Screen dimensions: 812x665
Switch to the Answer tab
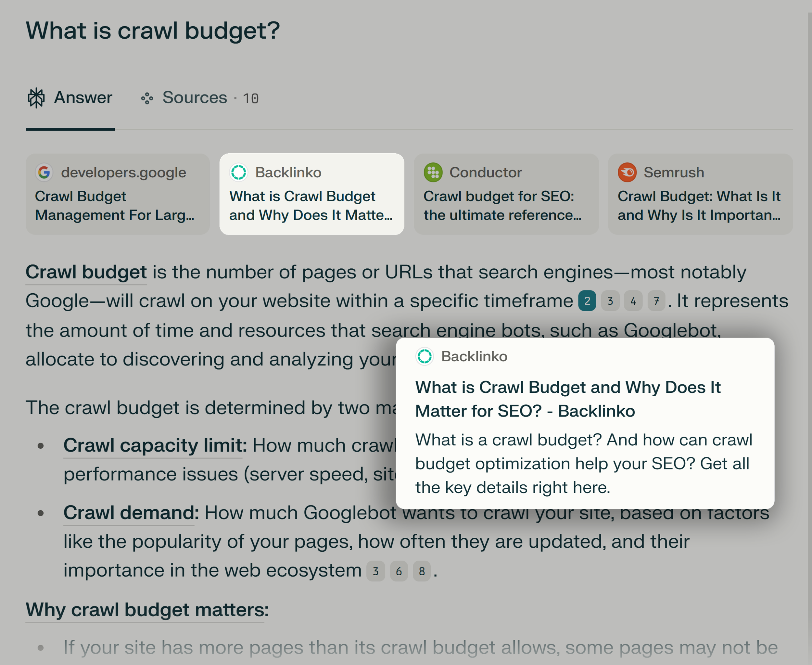coord(83,98)
